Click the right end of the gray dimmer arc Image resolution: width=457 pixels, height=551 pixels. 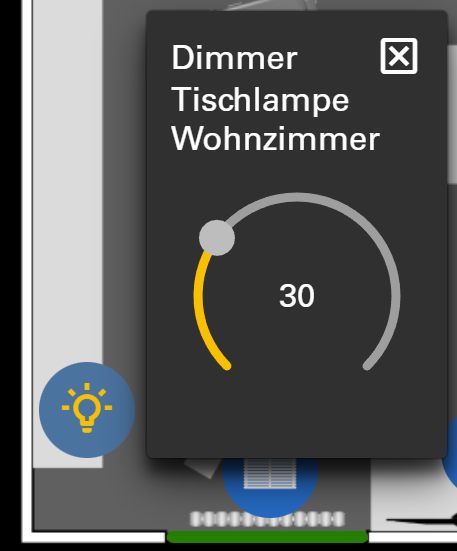(367, 365)
